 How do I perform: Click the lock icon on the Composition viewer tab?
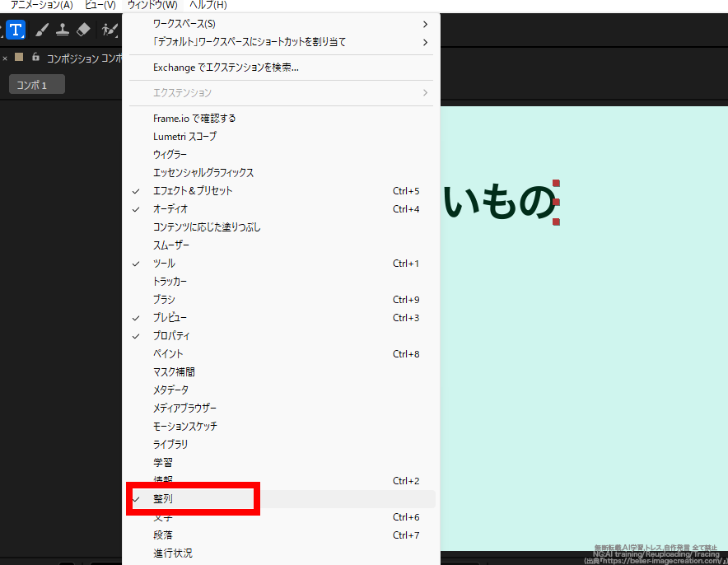[35, 57]
